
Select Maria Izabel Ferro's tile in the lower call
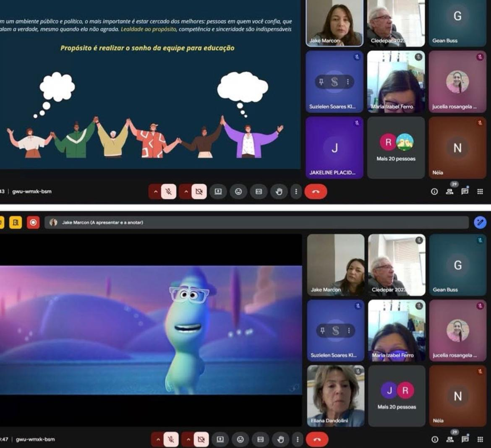(397, 330)
